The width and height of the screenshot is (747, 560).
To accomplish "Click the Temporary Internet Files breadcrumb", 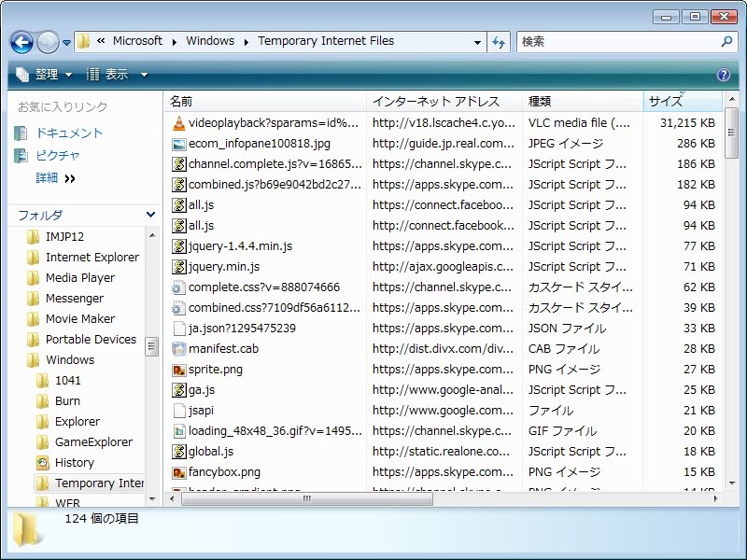I will coord(326,41).
